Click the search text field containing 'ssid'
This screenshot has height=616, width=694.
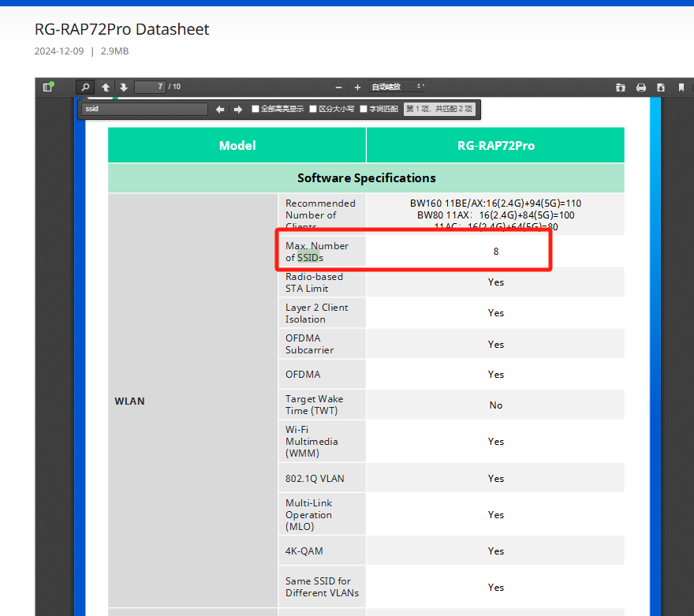click(x=144, y=109)
